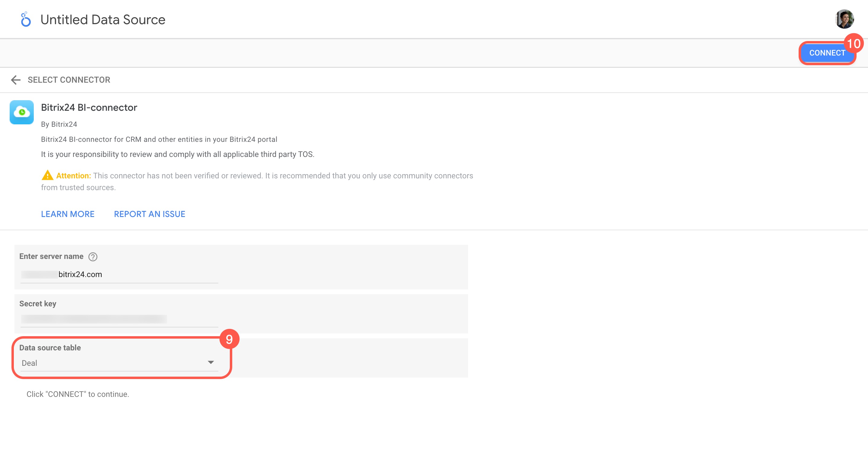The height and width of the screenshot is (472, 868).
Task: Click the yellow Attention warning triangle
Action: pyautogui.click(x=47, y=175)
